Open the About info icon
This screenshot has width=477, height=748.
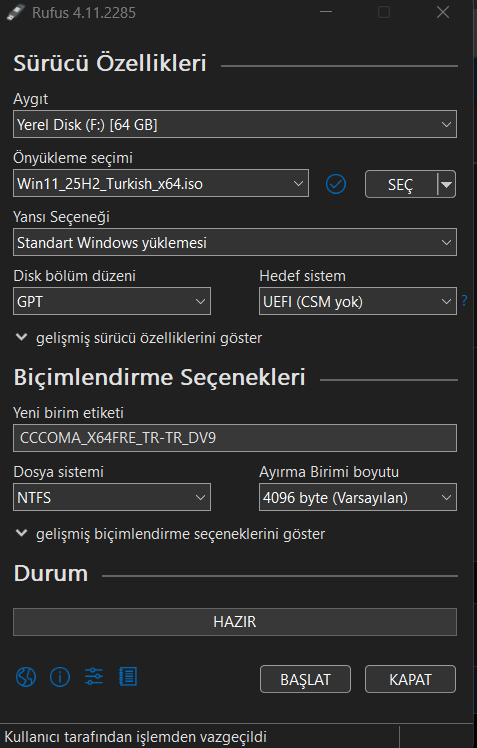coord(60,676)
